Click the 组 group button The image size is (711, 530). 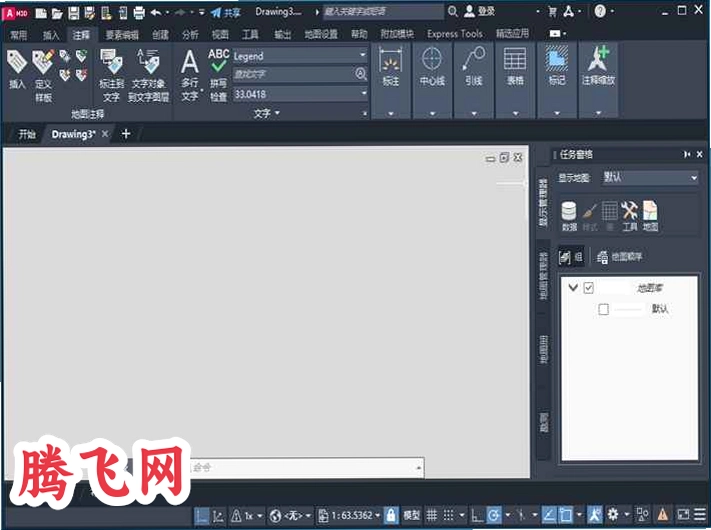(x=570, y=257)
